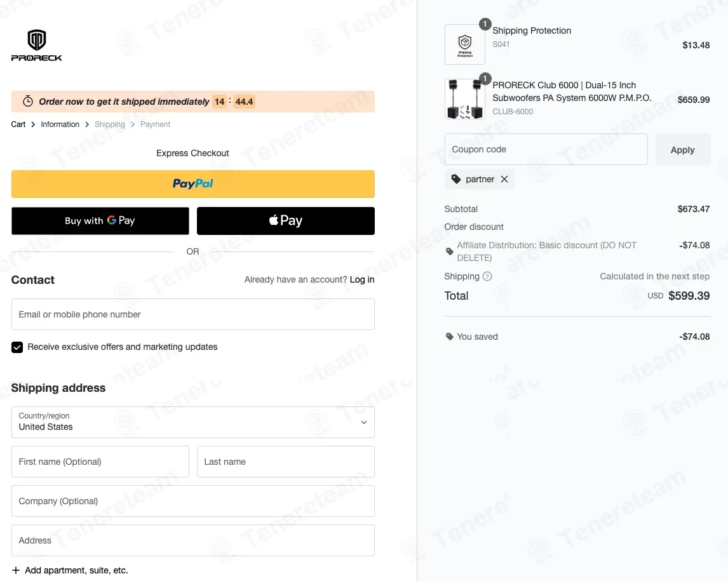Click the Log in link
Screen dimensions: 728x581
point(362,279)
